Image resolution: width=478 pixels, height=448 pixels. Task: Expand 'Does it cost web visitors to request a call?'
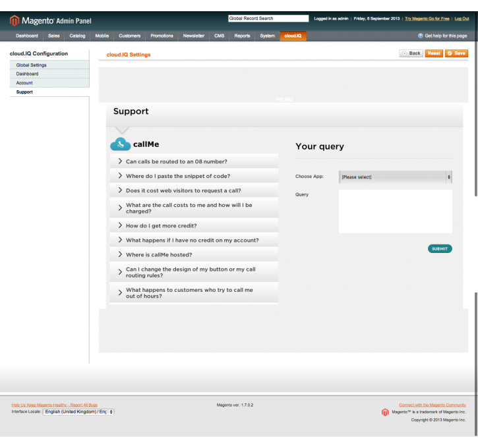click(x=194, y=190)
